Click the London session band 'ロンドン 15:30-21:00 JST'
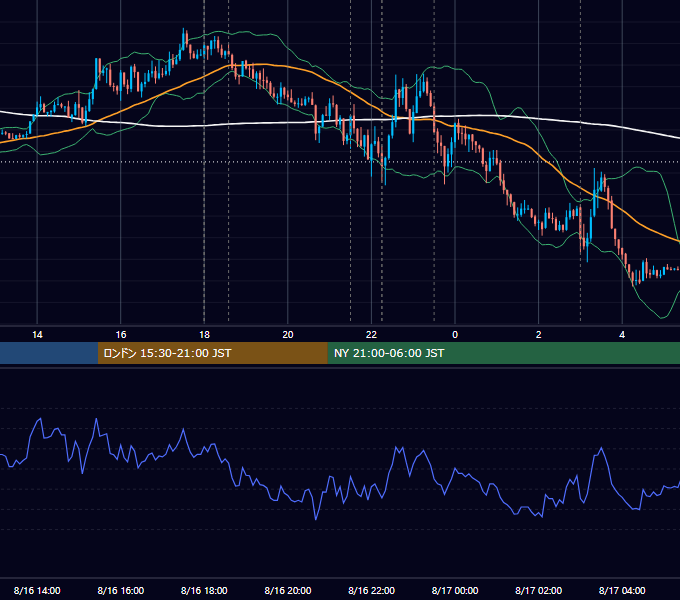 [212, 353]
